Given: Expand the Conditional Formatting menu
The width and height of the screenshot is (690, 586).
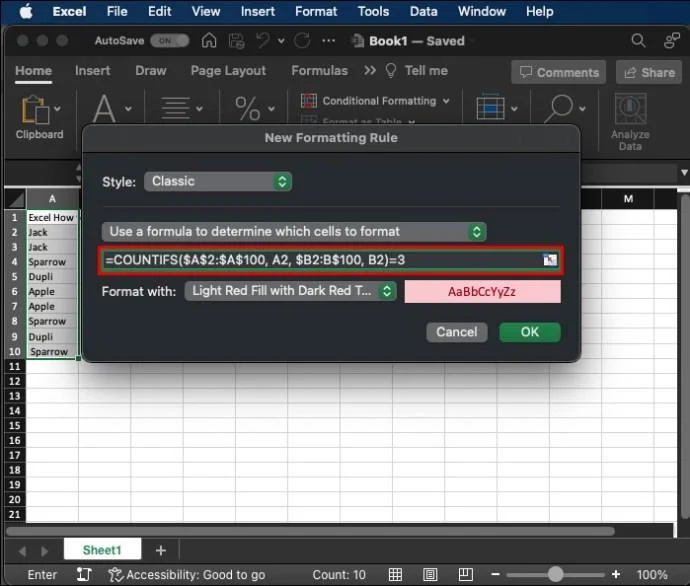Looking at the screenshot, I should [377, 101].
